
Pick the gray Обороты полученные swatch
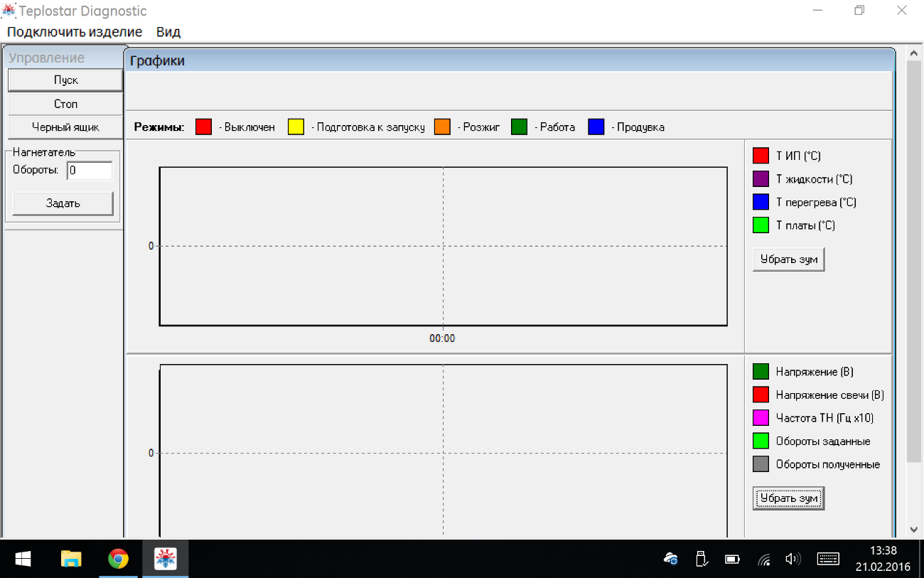(761, 464)
